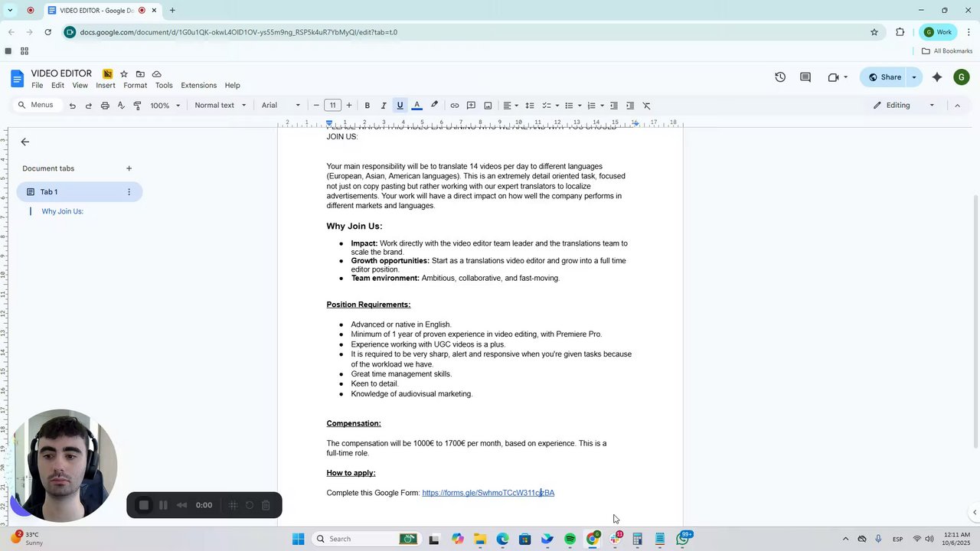
Task: Increase the paragraph indent
Action: (x=630, y=106)
